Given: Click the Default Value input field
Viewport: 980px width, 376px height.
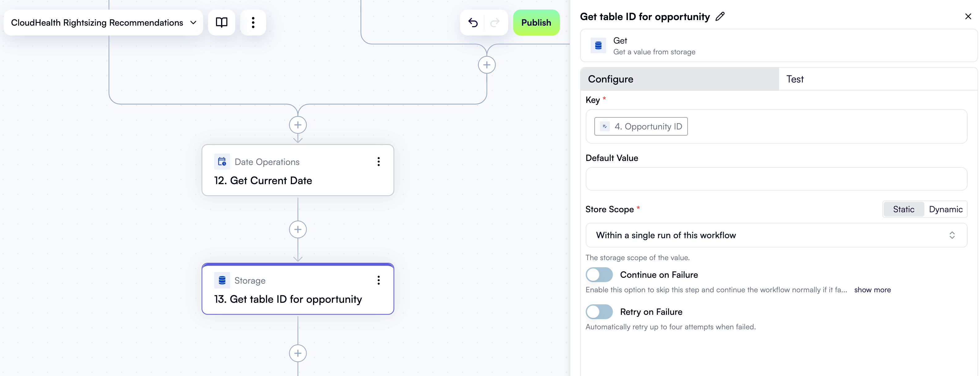Looking at the screenshot, I should click(776, 179).
